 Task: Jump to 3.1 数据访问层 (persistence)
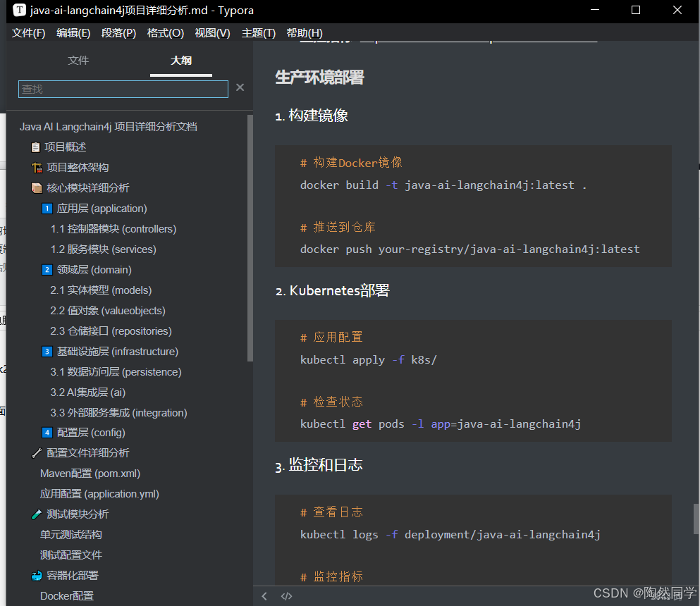coord(116,372)
